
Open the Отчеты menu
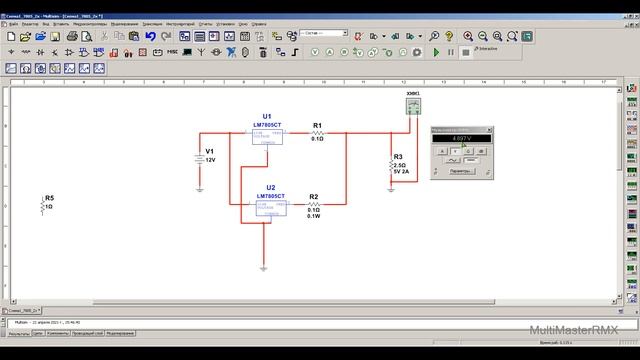pyautogui.click(x=205, y=24)
